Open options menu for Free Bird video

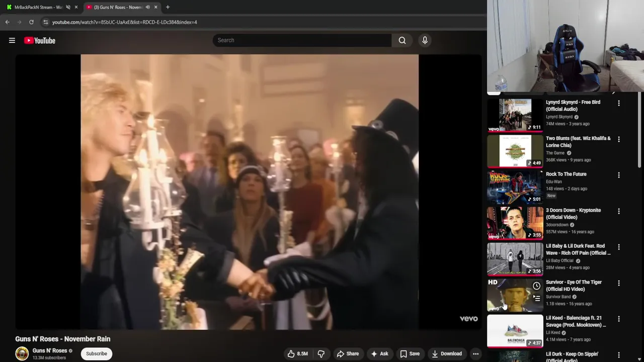619,103
